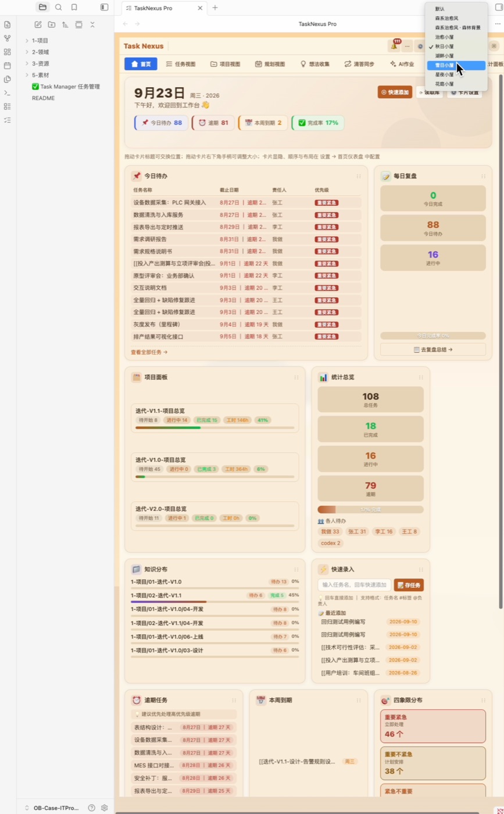Select 森系治愈风 · 森林背景 theme
504x814 pixels.
click(x=456, y=27)
